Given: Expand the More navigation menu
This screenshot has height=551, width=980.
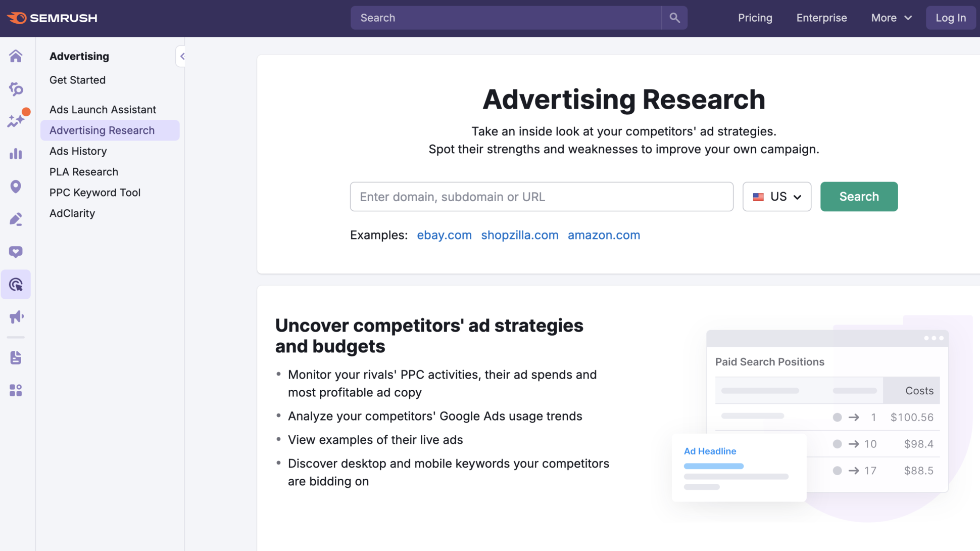Looking at the screenshot, I should coord(891,18).
